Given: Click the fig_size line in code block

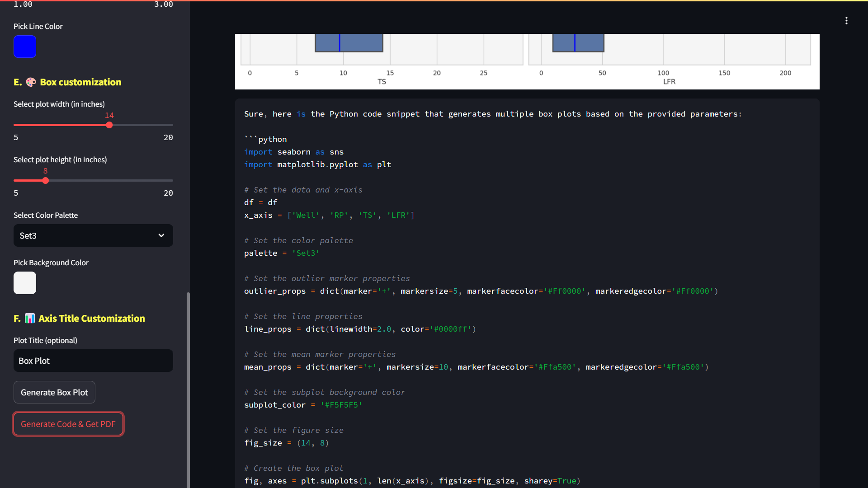Looking at the screenshot, I should (287, 443).
